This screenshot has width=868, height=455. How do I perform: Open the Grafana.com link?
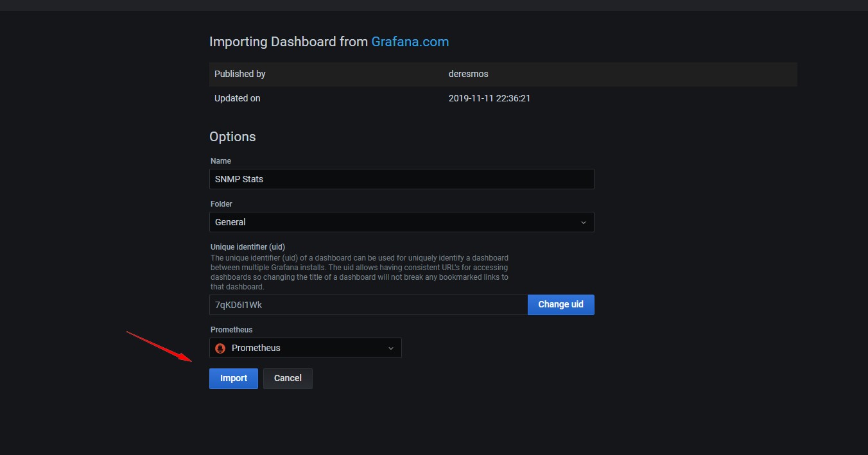pos(410,42)
